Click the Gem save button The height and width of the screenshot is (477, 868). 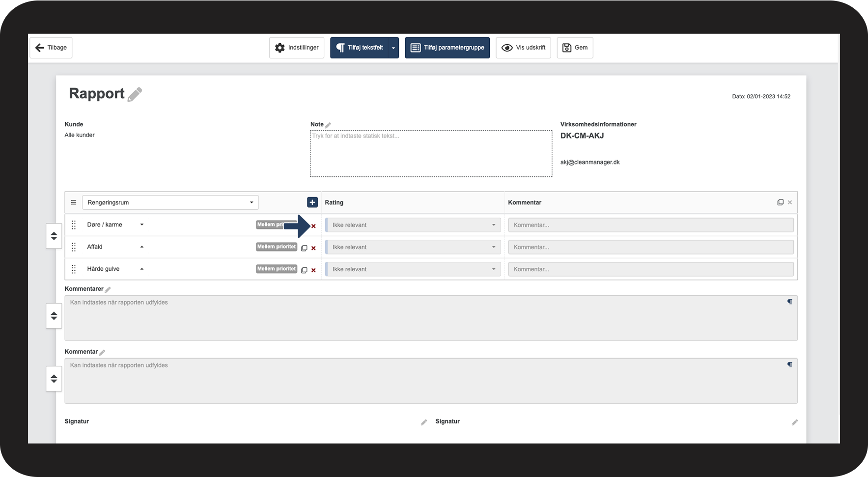click(575, 48)
